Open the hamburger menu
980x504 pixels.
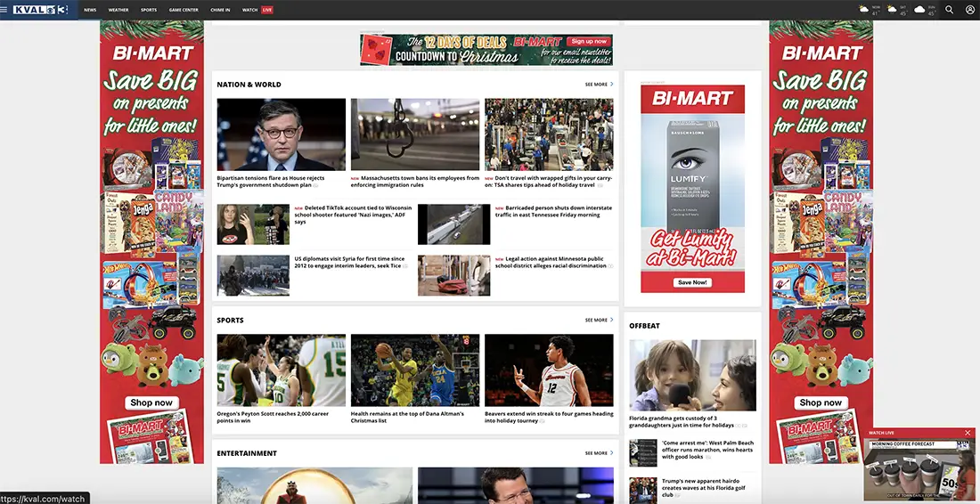point(4,10)
